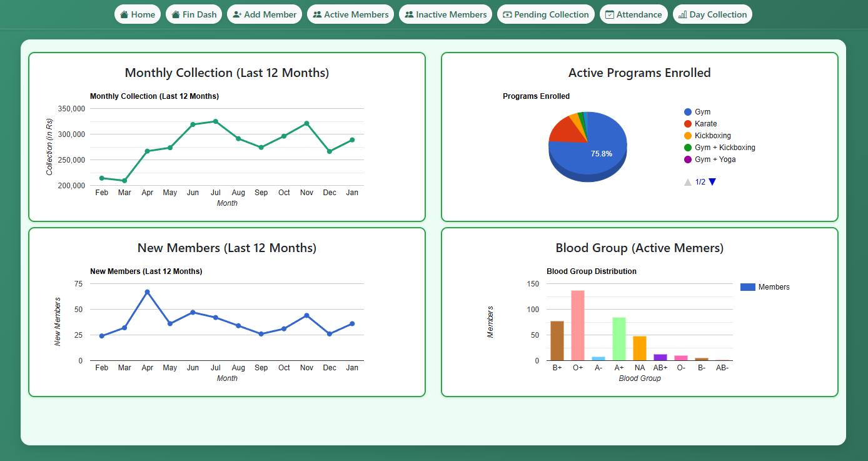Click the Pending Collection card icon
The width and height of the screenshot is (868, 461).
tap(508, 14)
